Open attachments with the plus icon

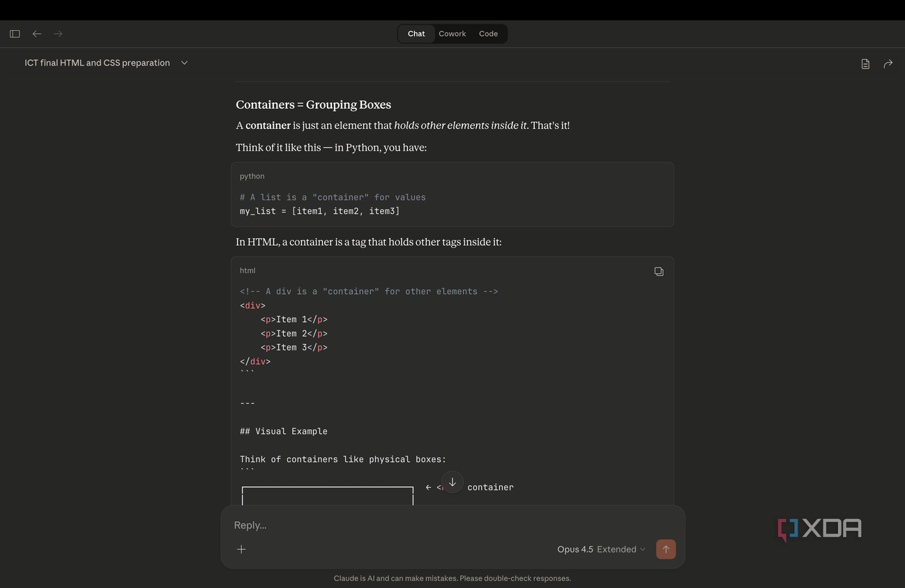coord(241,549)
